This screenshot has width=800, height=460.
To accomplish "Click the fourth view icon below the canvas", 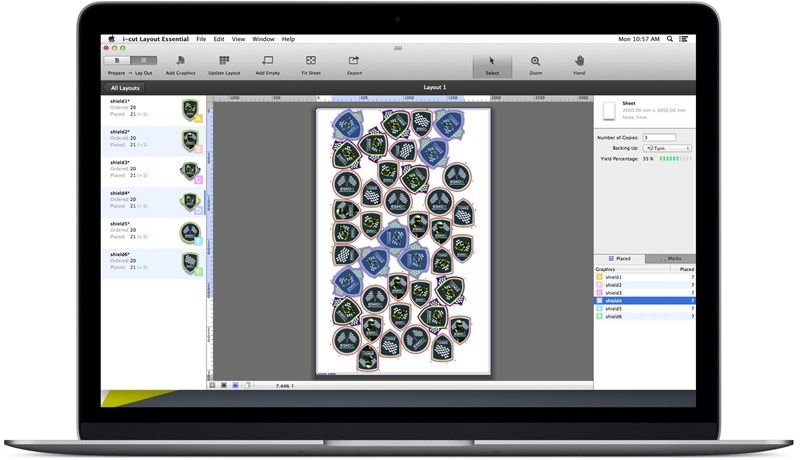I will pos(247,386).
